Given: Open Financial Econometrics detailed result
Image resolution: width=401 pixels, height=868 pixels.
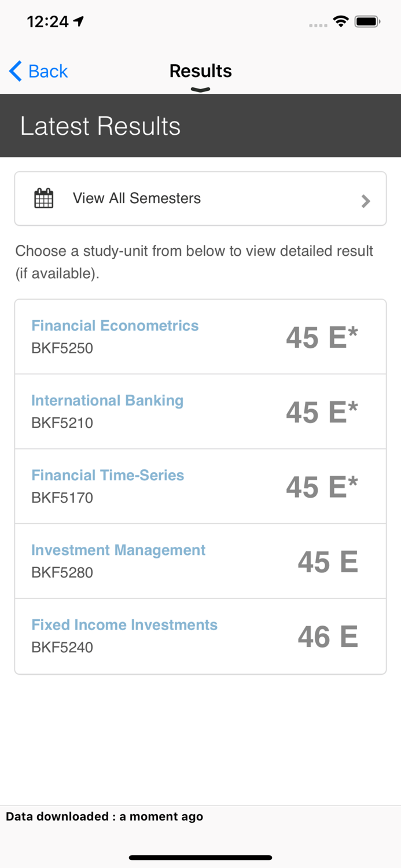Looking at the screenshot, I should (115, 326).
